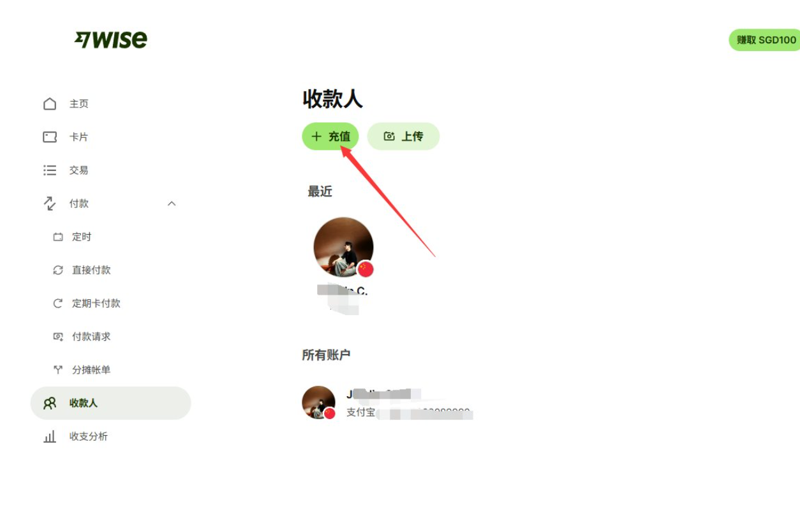
Task: Click the Wise logo
Action: [x=111, y=40]
